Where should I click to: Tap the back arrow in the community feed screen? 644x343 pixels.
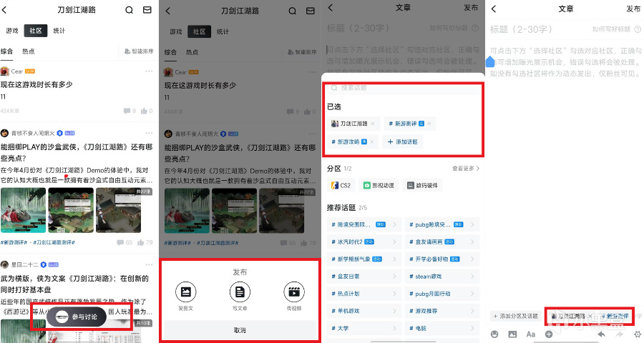coord(4,10)
